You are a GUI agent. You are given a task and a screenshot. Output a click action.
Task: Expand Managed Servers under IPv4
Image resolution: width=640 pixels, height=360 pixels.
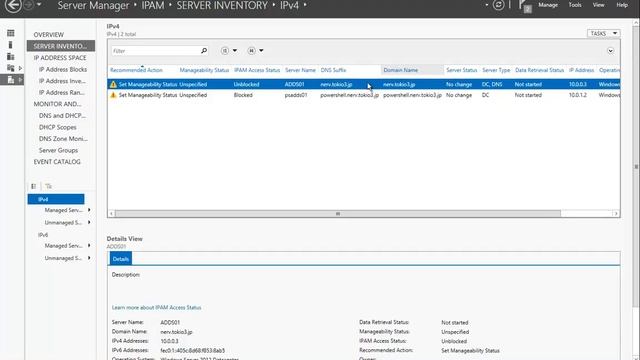pyautogui.click(x=89, y=210)
